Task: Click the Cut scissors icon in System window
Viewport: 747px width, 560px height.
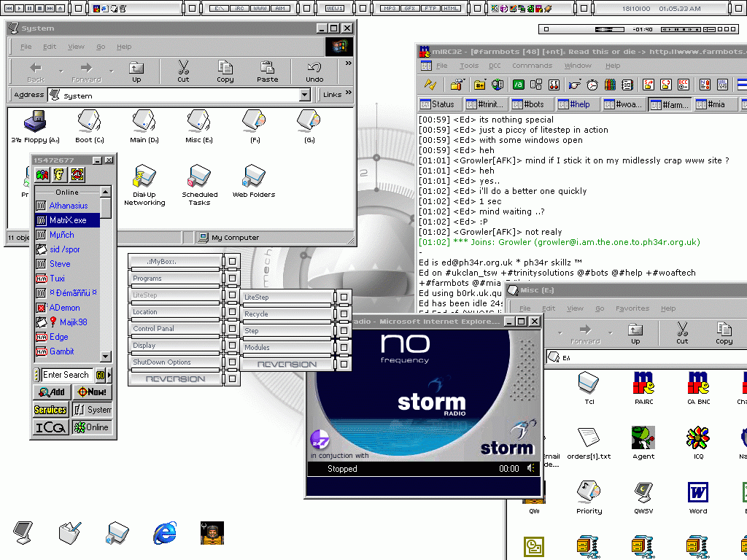Action: [x=183, y=71]
